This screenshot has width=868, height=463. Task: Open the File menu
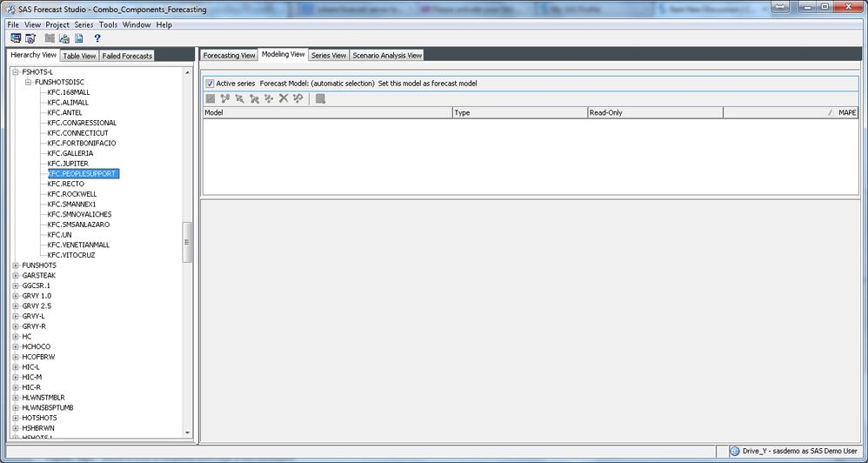point(13,25)
